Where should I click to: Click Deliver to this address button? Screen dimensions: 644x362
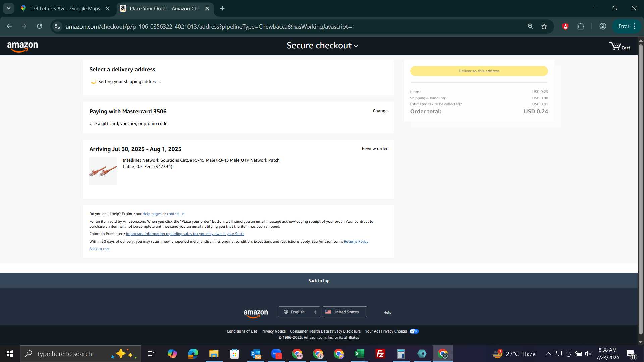coord(479,71)
